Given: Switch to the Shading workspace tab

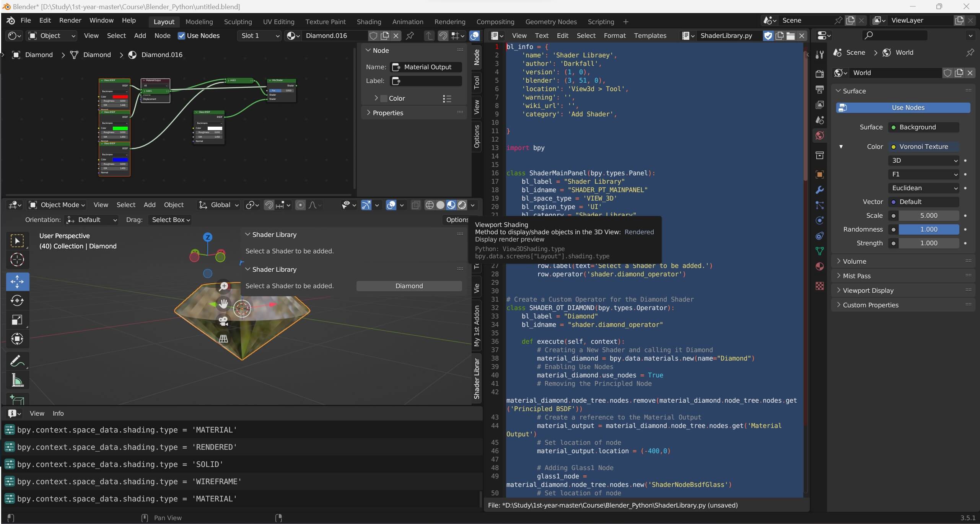Looking at the screenshot, I should click(x=369, y=22).
